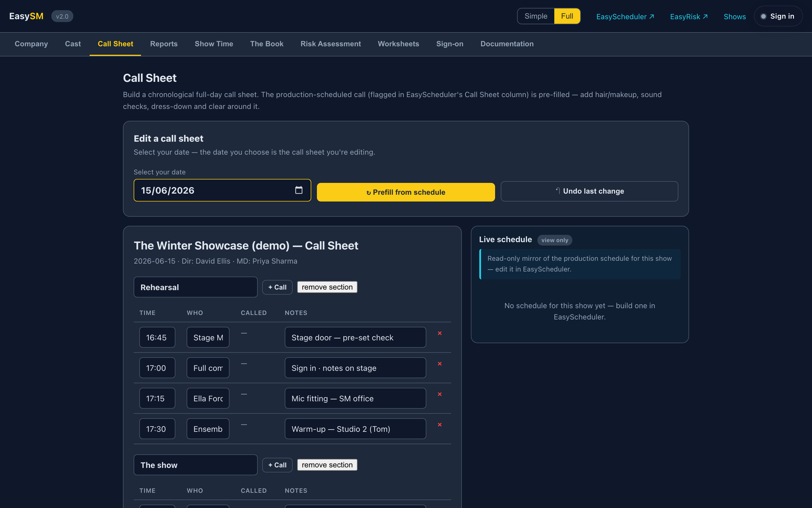Click the Dir: David Ellis subtitle line
This screenshot has height=508, width=812.
[x=215, y=261]
